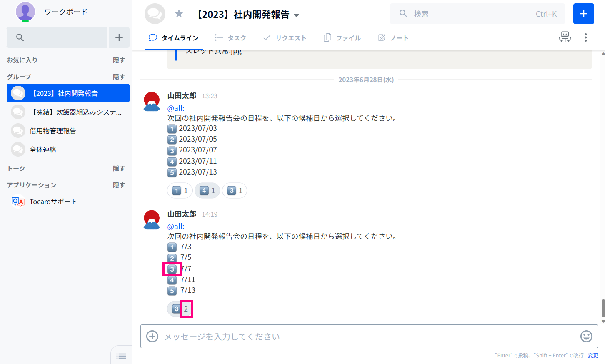
Task: Open the emoji picker smiley icon
Action: [x=586, y=336]
